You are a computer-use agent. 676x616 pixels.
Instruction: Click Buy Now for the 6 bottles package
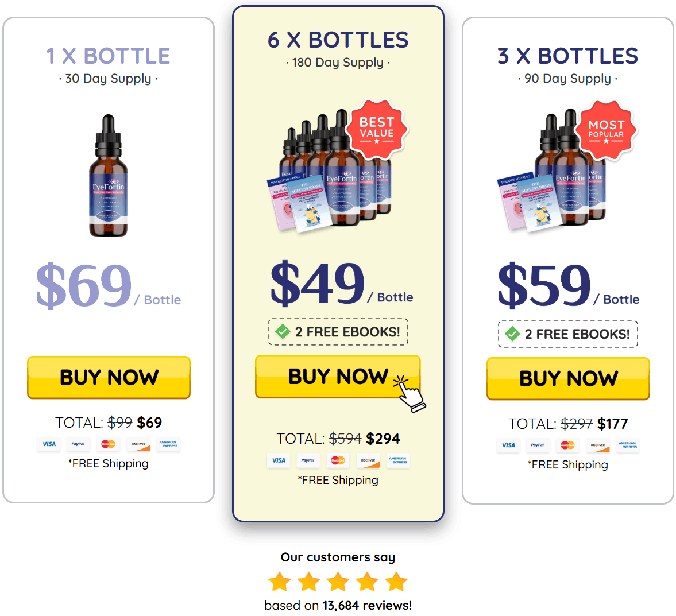click(x=338, y=377)
